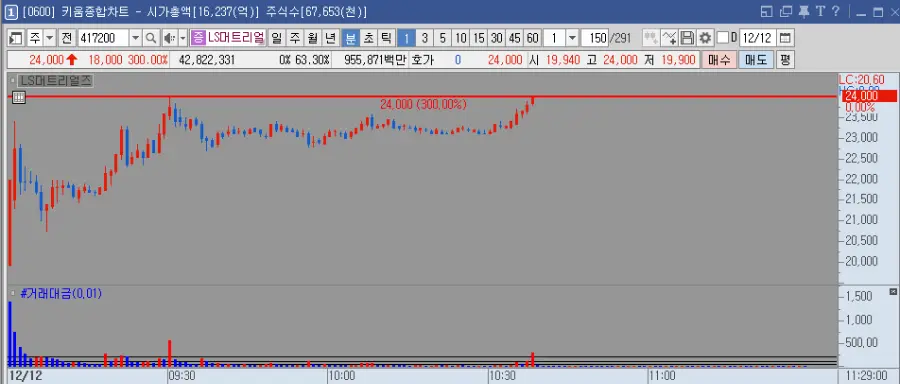Open chart settings with the gear icon
The height and width of the screenshot is (384, 900).
point(705,38)
